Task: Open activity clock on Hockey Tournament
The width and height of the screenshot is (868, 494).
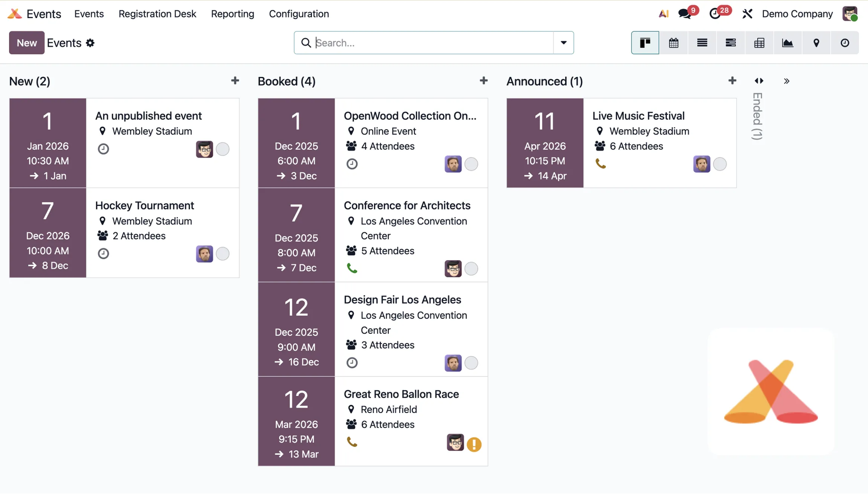Action: pyautogui.click(x=104, y=254)
